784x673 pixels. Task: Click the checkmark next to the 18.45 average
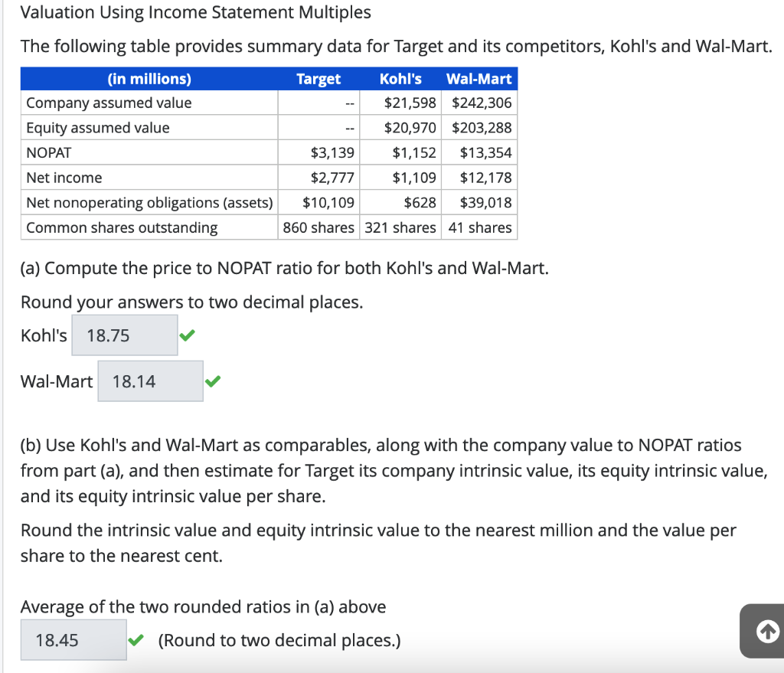(x=136, y=640)
